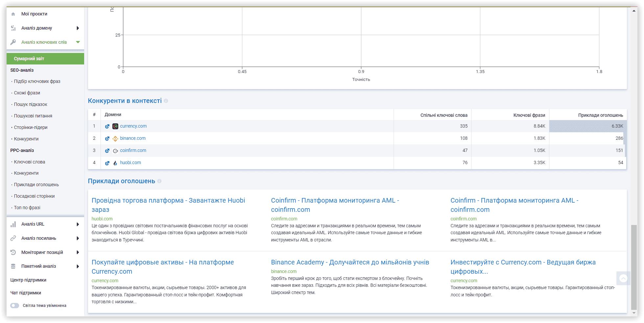Click the home icon beside Мої проєкти

13,14
